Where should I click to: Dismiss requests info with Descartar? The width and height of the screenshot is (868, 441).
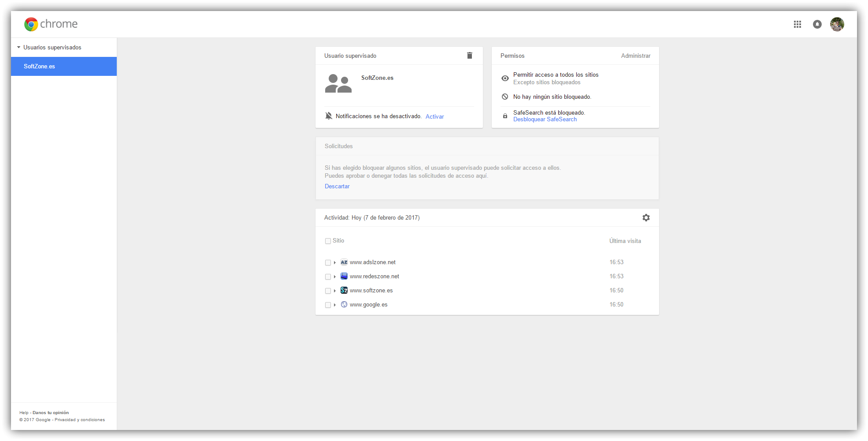pos(337,187)
